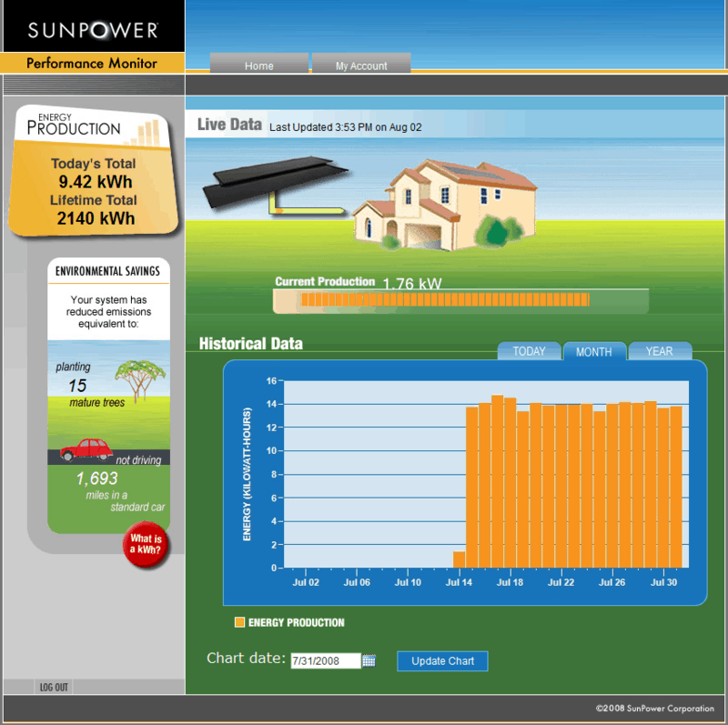Viewport: 728px width, 725px height.
Task: Switch historical chart to YEAR view
Action: pos(659,351)
